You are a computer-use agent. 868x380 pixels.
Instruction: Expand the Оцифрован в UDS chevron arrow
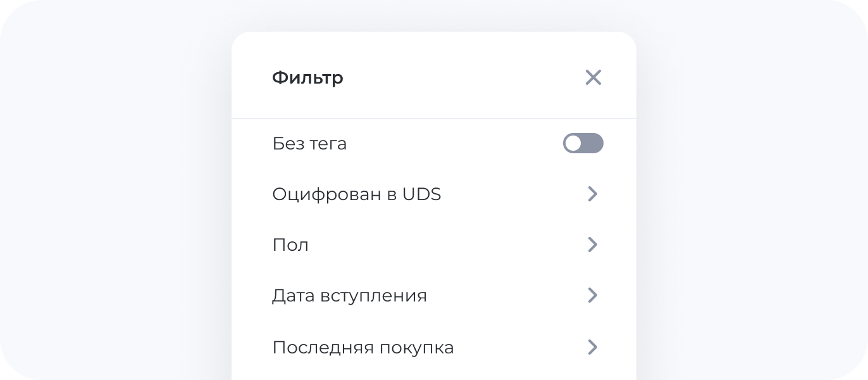point(593,194)
